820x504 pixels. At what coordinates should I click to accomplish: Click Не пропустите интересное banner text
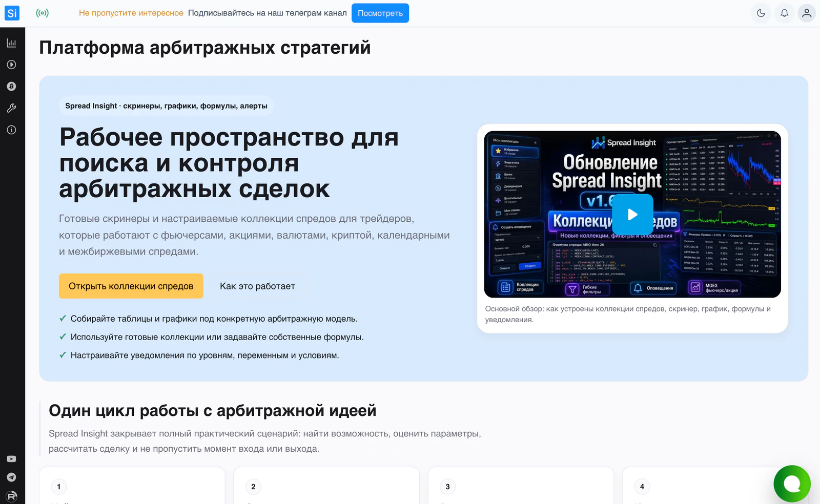coord(131,13)
